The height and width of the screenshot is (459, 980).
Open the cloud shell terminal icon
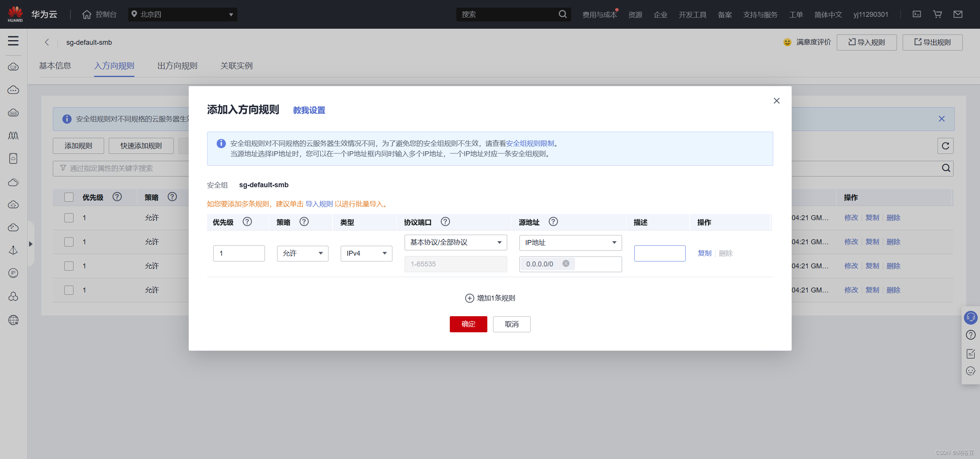(x=917, y=14)
